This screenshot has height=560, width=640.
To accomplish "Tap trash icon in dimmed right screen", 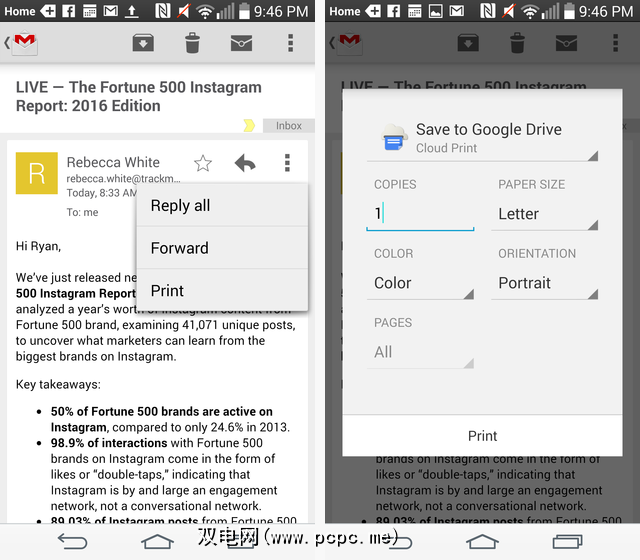I will (517, 43).
